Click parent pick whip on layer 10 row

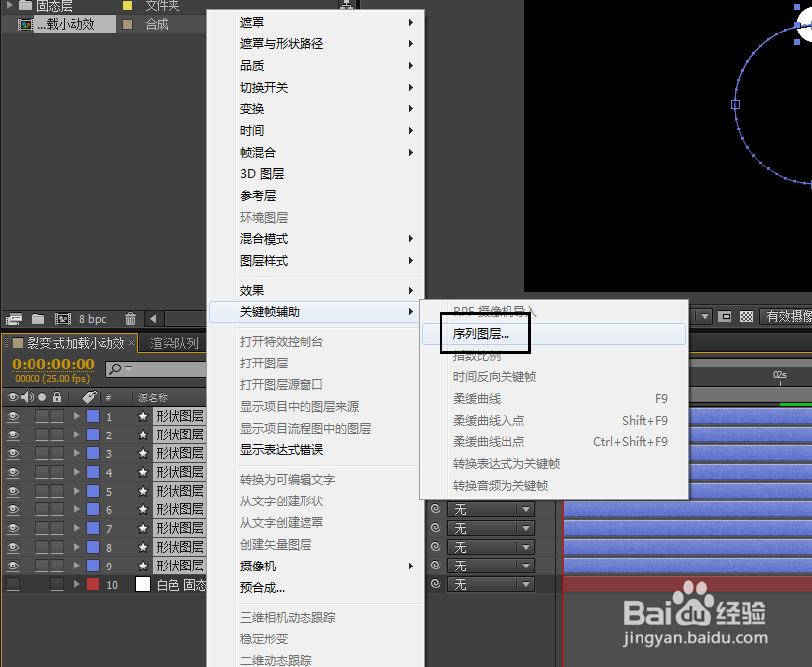point(436,583)
